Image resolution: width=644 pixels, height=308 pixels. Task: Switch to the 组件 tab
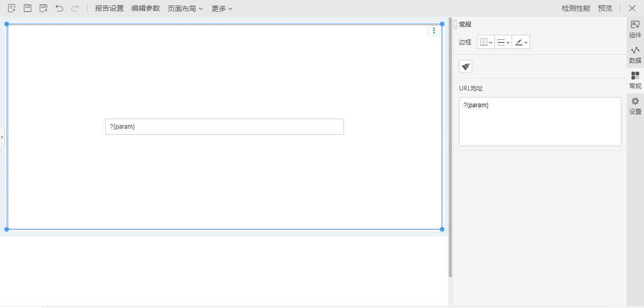(x=635, y=30)
